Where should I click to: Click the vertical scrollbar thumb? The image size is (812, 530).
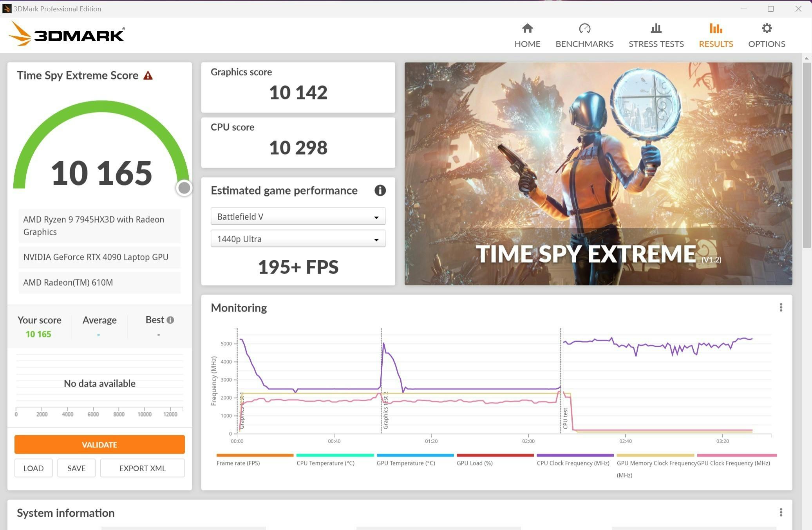(x=807, y=155)
